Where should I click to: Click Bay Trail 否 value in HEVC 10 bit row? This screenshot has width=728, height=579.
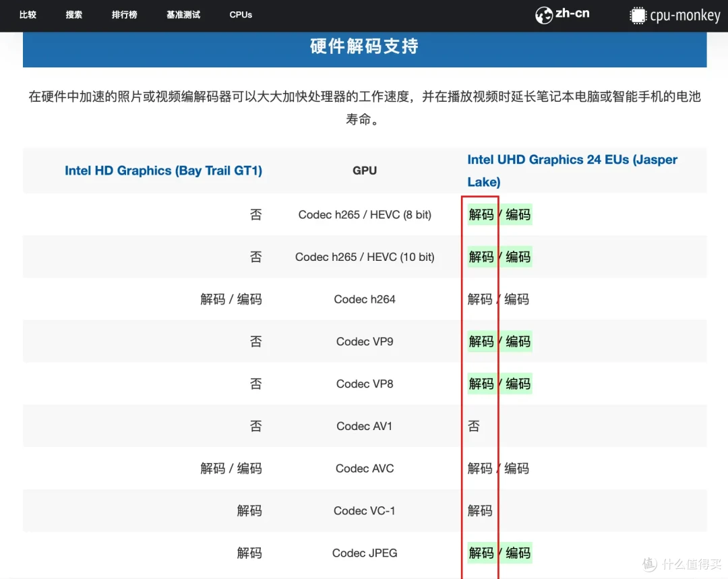[256, 257]
